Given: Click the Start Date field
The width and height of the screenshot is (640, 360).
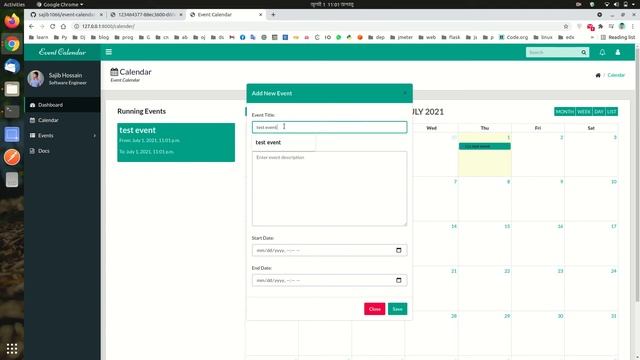Looking at the screenshot, I should click(x=329, y=250).
